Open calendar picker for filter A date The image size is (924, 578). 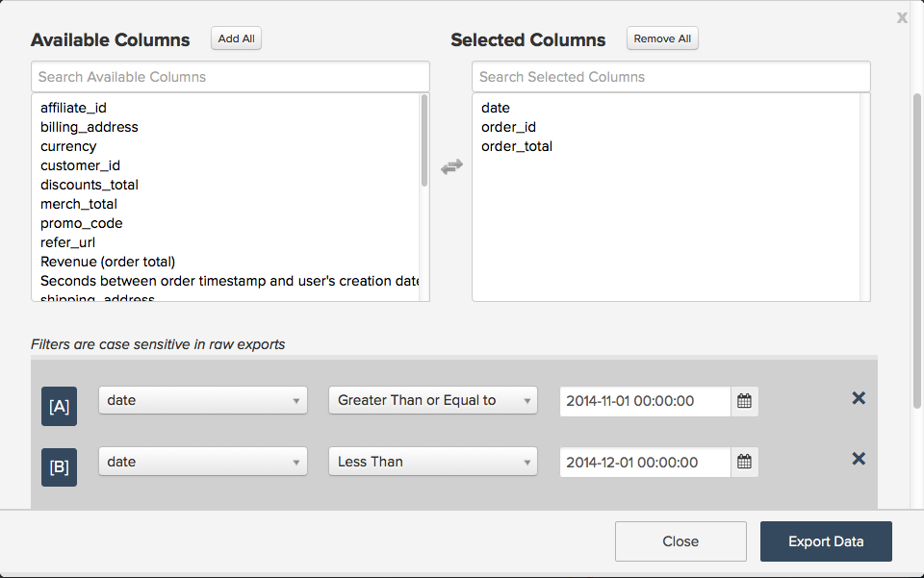coord(744,401)
